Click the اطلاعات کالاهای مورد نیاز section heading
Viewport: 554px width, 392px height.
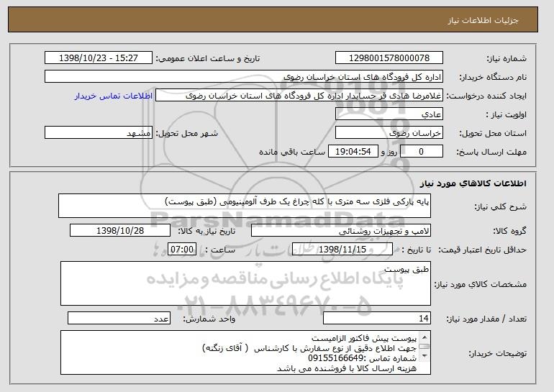[x=473, y=183]
